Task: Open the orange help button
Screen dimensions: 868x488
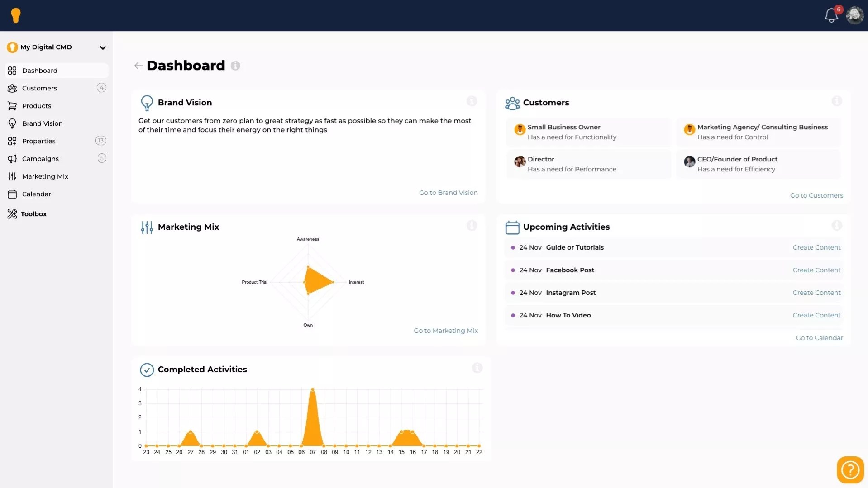Action: 850,469
